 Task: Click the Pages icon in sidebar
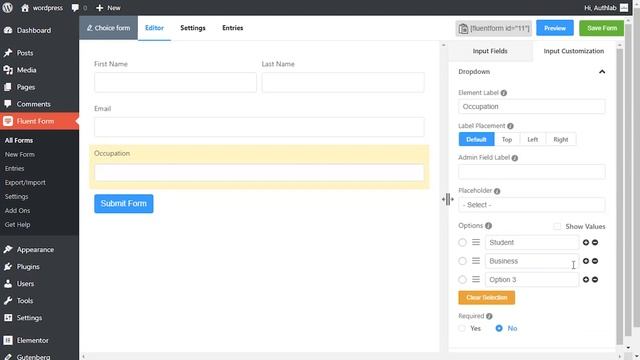[x=8, y=87]
